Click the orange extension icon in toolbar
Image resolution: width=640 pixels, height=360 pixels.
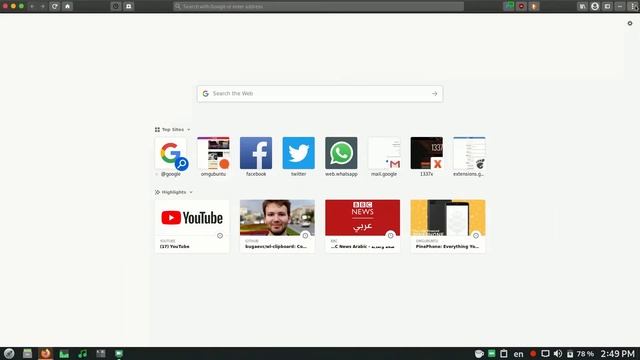tap(533, 6)
